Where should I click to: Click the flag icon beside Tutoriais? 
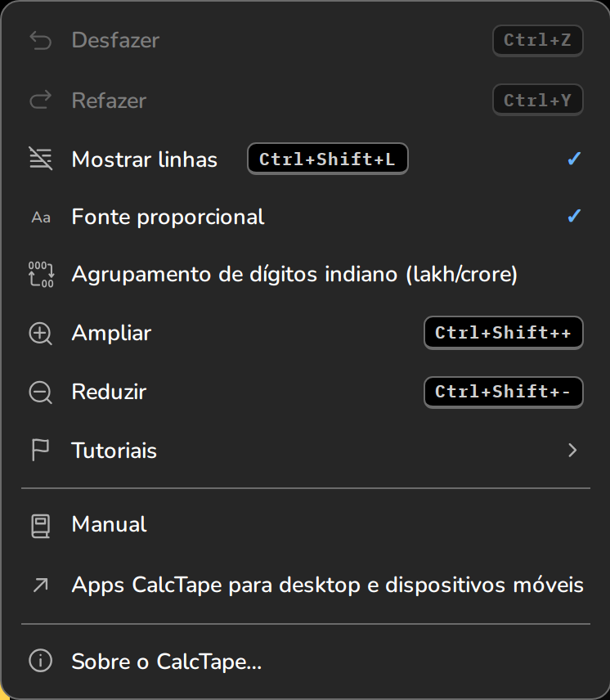[x=40, y=450]
